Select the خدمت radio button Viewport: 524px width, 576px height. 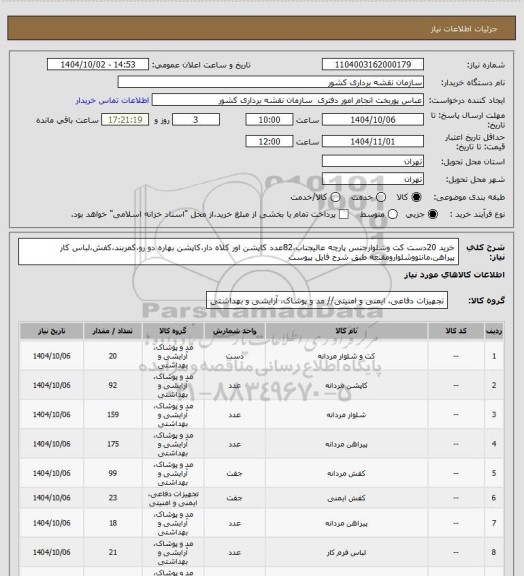point(381,197)
